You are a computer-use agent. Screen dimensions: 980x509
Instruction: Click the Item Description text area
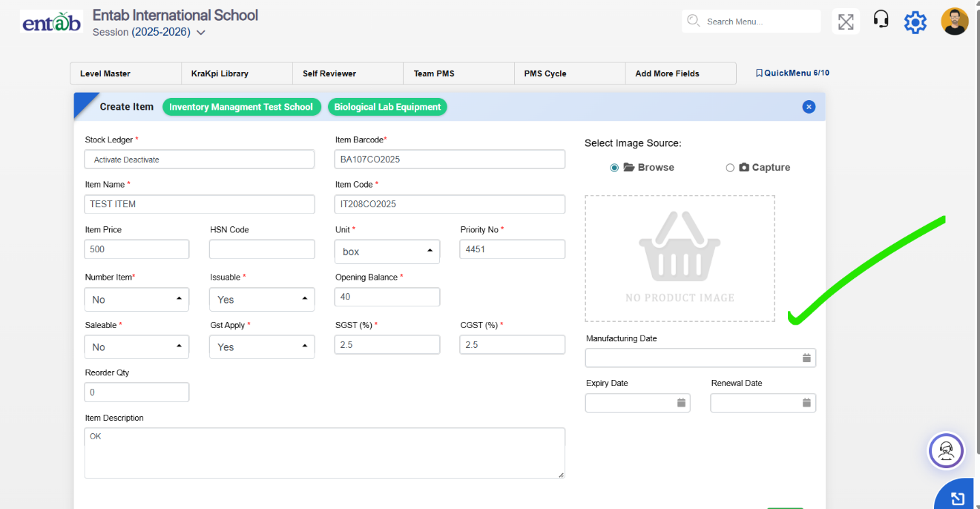[324, 453]
